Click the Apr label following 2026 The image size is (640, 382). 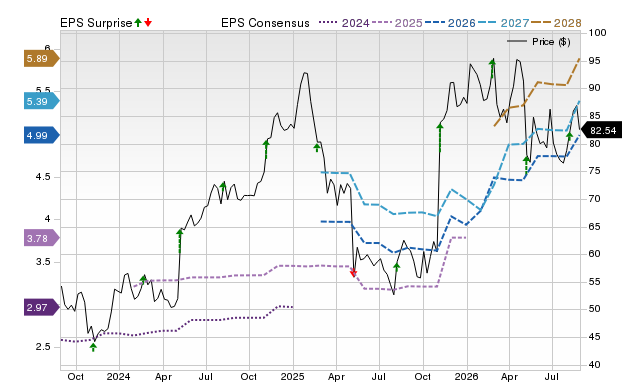pyautogui.click(x=509, y=376)
